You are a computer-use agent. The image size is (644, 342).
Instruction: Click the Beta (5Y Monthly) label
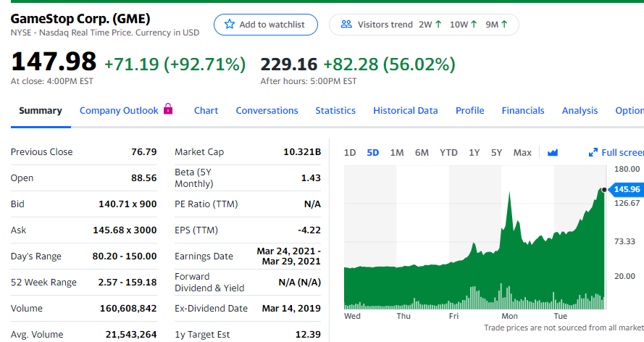pyautogui.click(x=194, y=178)
